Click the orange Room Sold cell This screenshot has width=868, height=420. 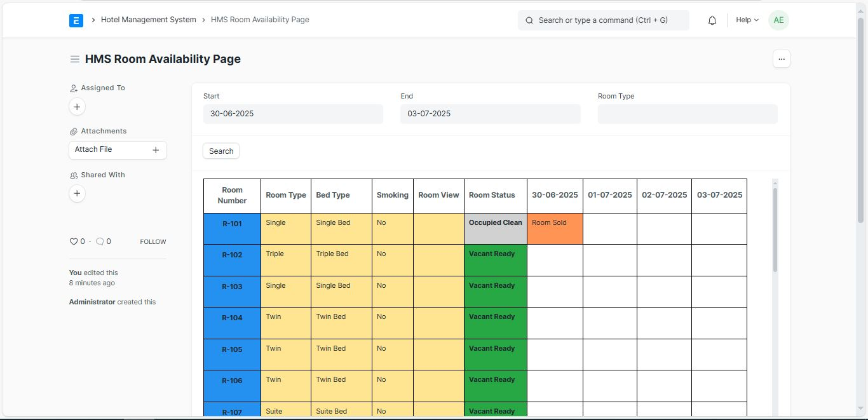[x=555, y=229]
